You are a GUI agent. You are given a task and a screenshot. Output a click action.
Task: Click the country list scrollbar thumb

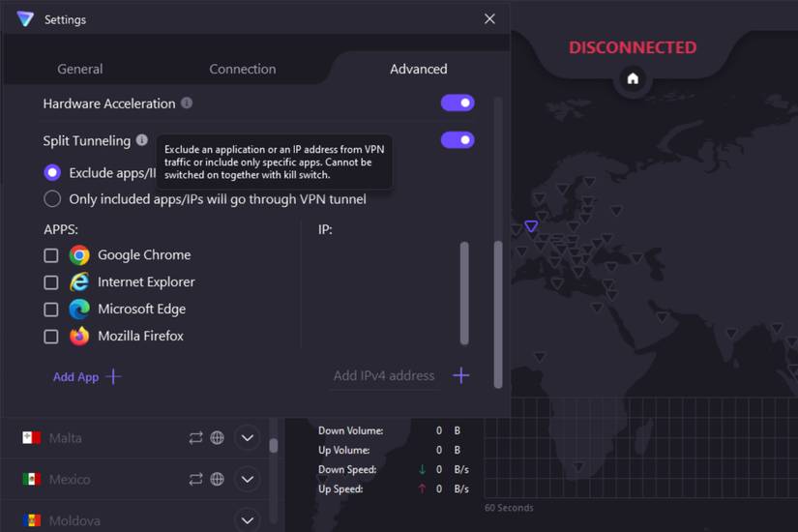(274, 446)
